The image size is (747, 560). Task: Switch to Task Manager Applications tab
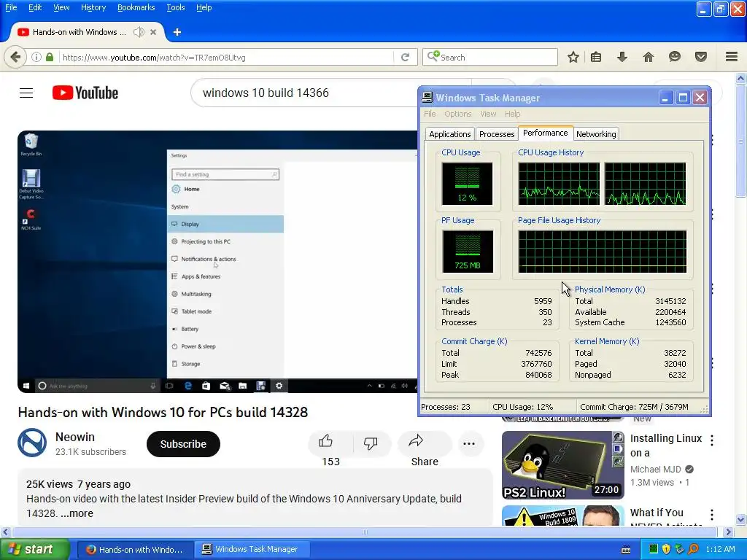point(449,134)
